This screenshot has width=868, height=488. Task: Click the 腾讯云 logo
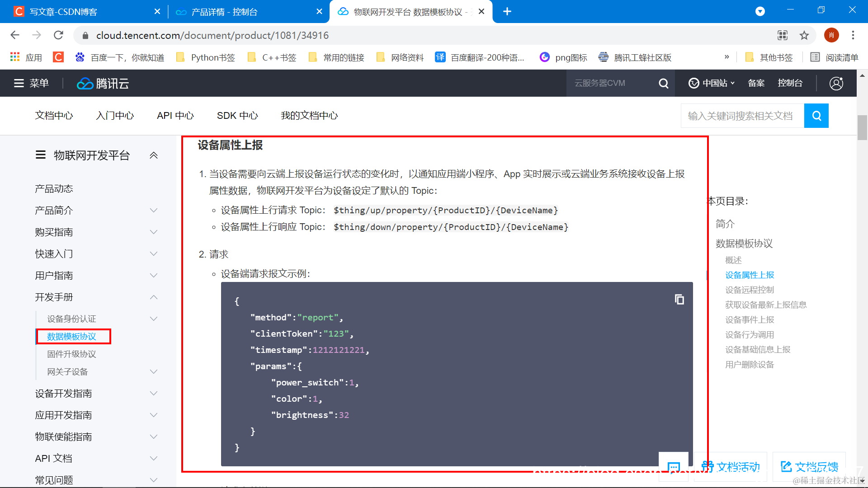[103, 84]
